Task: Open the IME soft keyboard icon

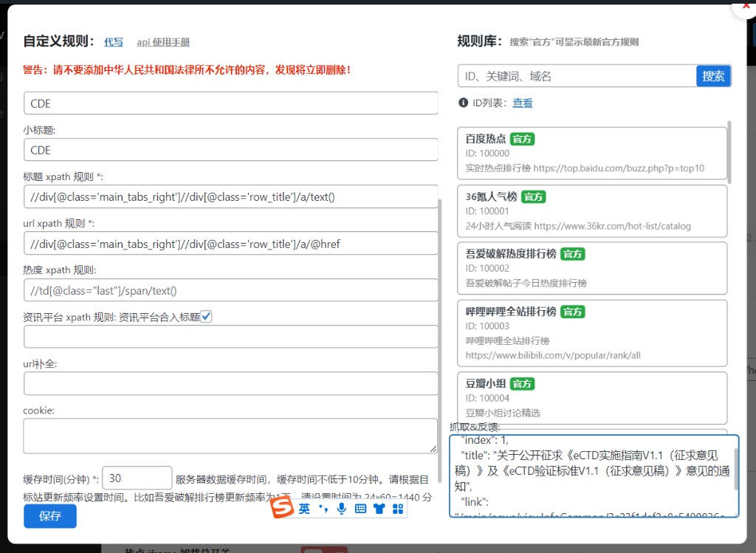Action: (x=360, y=509)
